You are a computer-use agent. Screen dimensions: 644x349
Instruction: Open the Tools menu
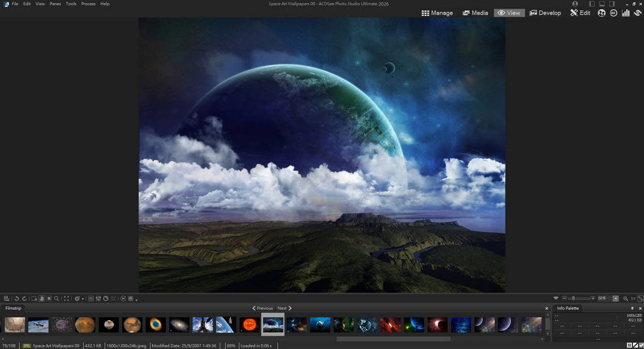coord(71,4)
